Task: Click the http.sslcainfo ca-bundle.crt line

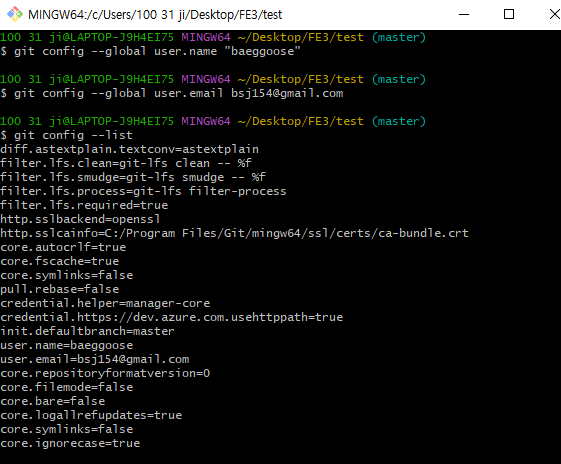Action: (x=234, y=233)
